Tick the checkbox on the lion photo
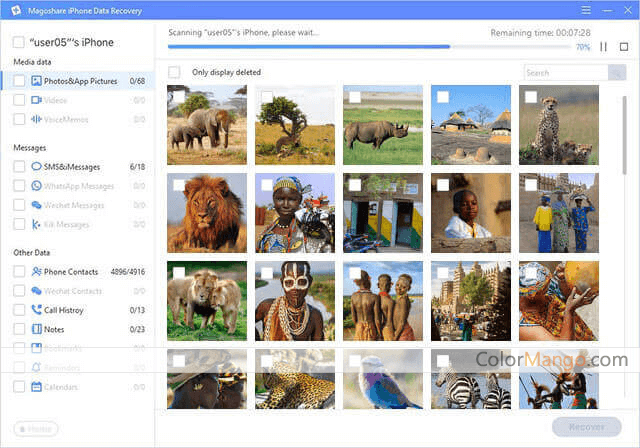Viewport: 640px width, 448px height. (x=178, y=185)
